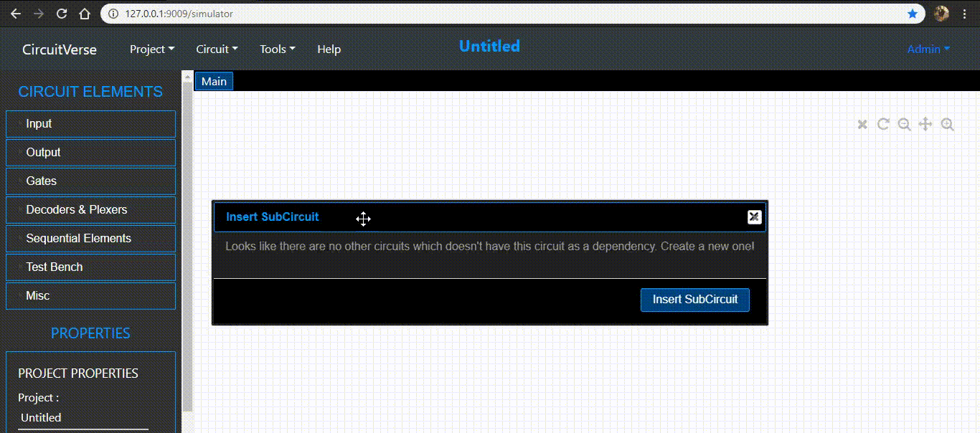The height and width of the screenshot is (433, 980).
Task: Click the delete element icon on canvas toolbar
Action: pos(862,124)
